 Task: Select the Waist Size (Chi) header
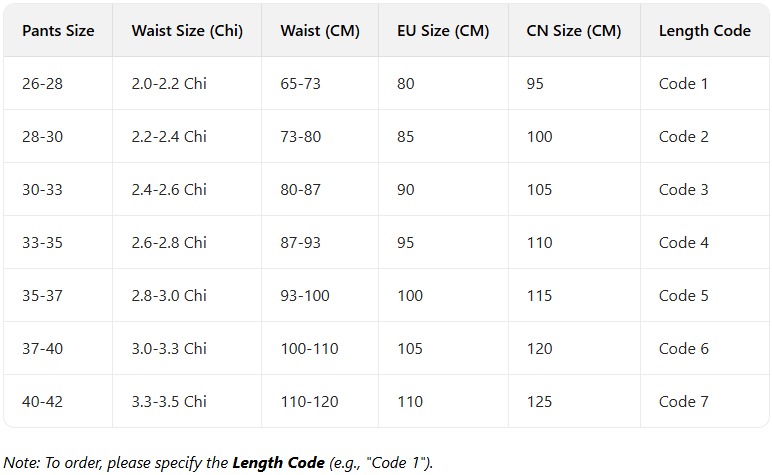[x=187, y=31]
